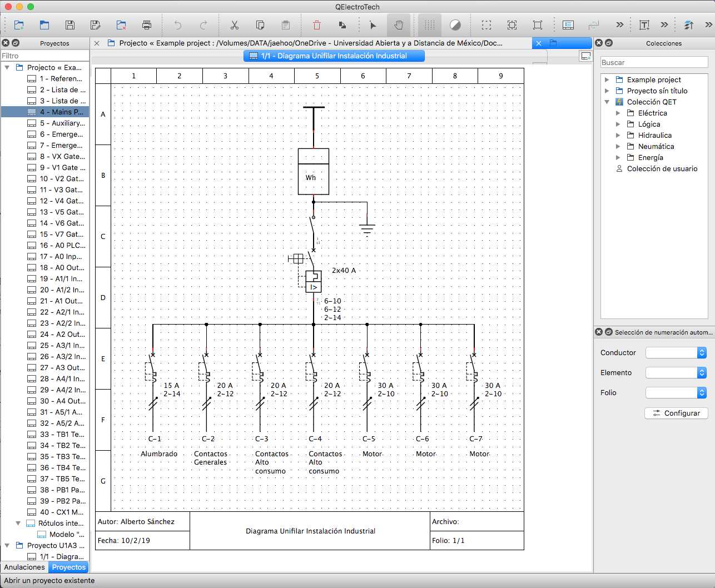This screenshot has height=588, width=715.
Task: Collapse the Projecto Example tree node
Action: click(x=7, y=67)
